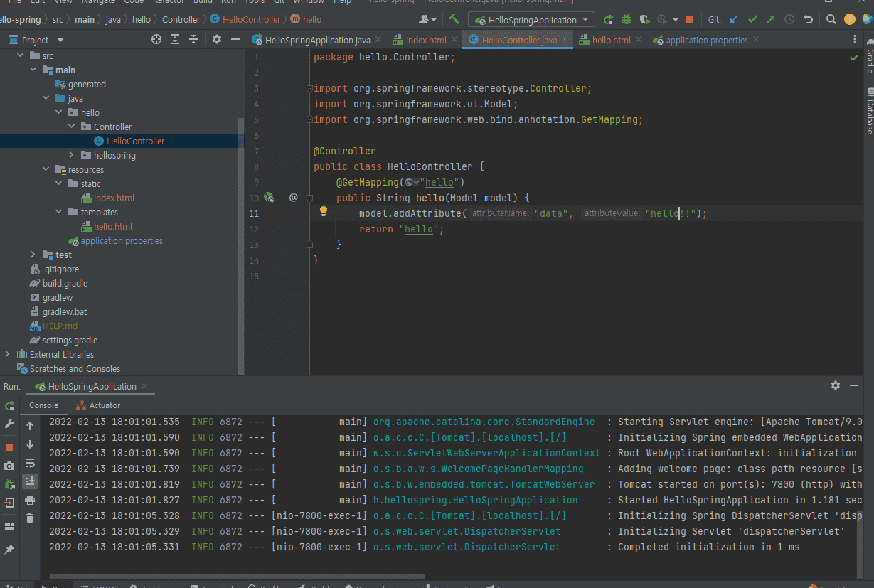Stop the app with the red toolbar square
The width and height of the screenshot is (874, 588).
690,20
